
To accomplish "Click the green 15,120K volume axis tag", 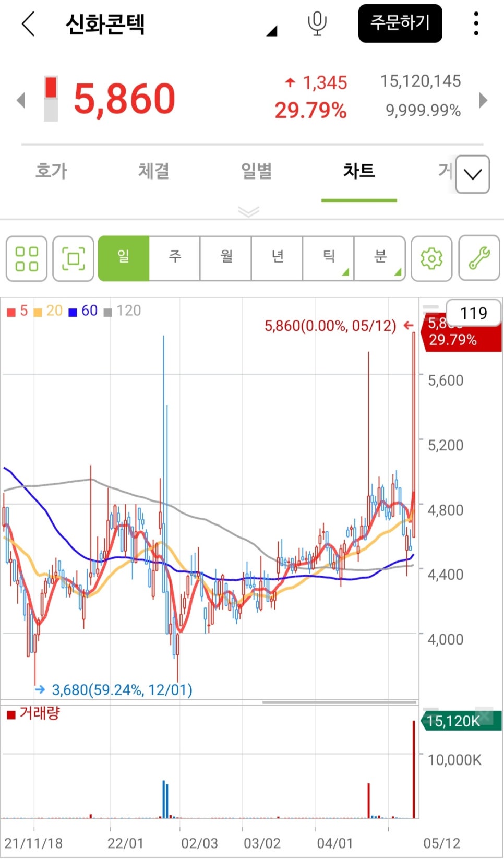I will coord(461,721).
